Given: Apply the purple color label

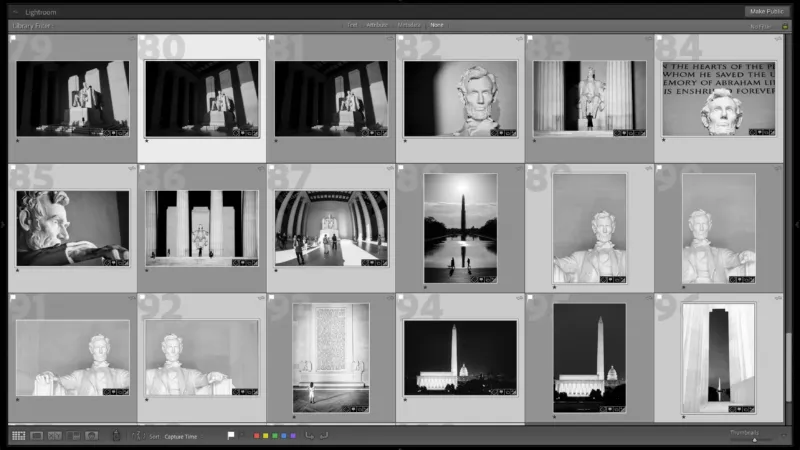Looking at the screenshot, I should point(293,436).
